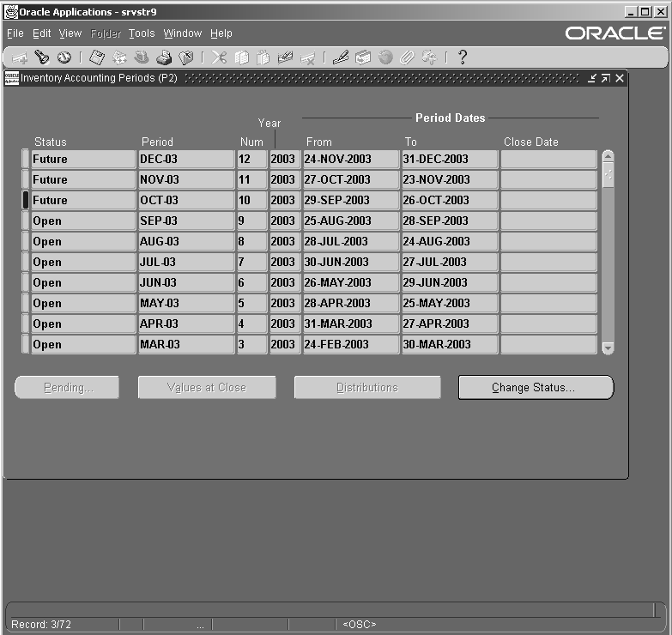Viewport: 672px width, 635px height.
Task: Click the Attachments paperclip icon
Action: tap(407, 57)
